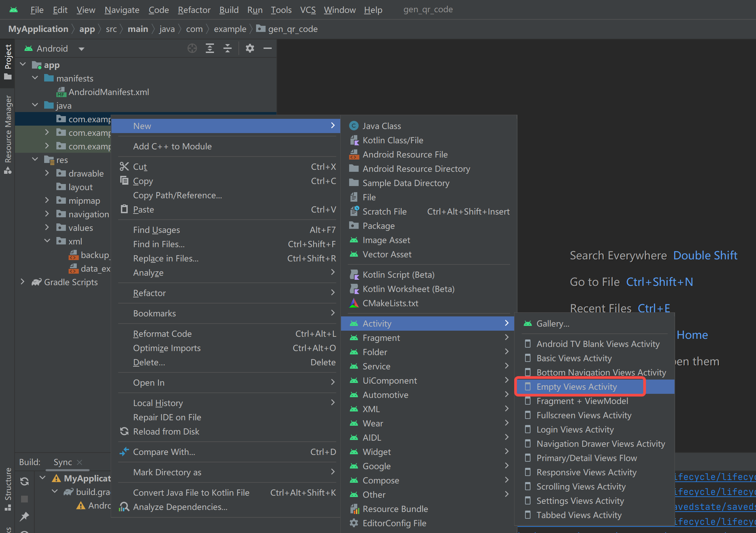Click MyApplication breadcrumb
756x533 pixels.
click(x=38, y=29)
